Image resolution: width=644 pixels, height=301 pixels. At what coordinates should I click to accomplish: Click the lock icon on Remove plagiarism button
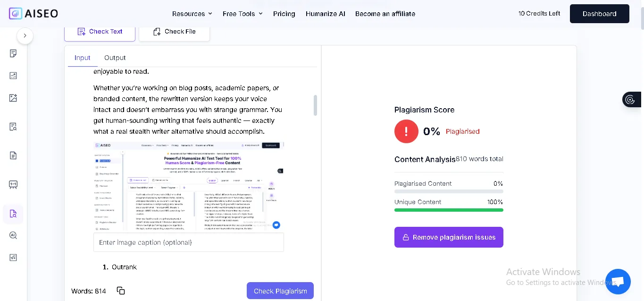pos(406,237)
